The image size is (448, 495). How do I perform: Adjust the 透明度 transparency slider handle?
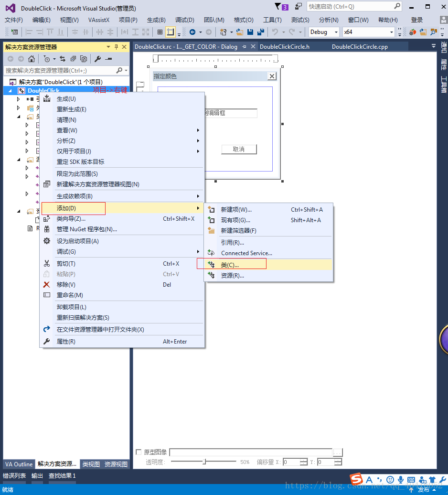204,462
